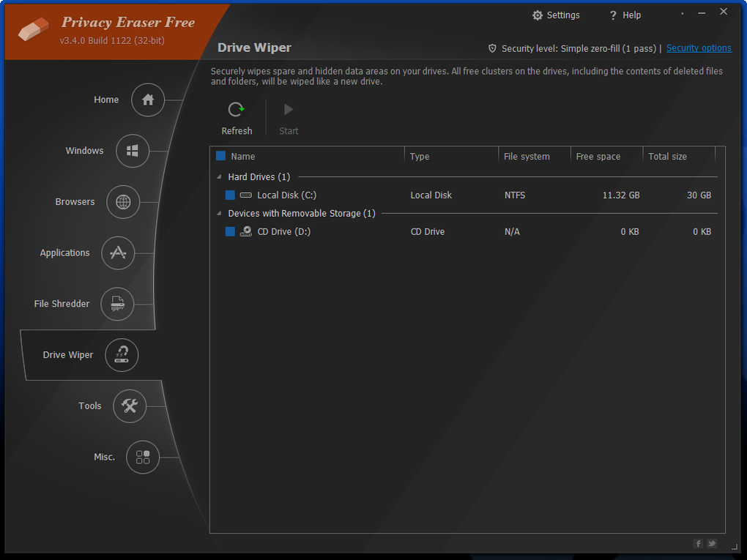Viewport: 747px width, 560px height.
Task: Click the Refresh circular arrow icon
Action: 236,110
